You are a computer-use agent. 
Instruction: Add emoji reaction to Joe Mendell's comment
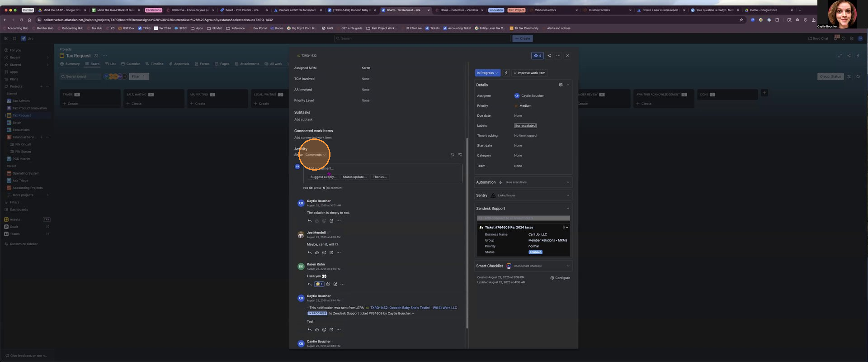324,252
